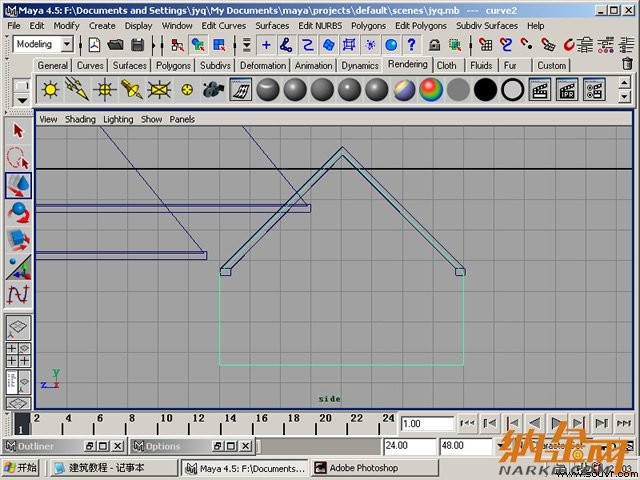Viewport: 640px width, 480px height.
Task: Click the blue question mark help icon
Action: pos(411,45)
